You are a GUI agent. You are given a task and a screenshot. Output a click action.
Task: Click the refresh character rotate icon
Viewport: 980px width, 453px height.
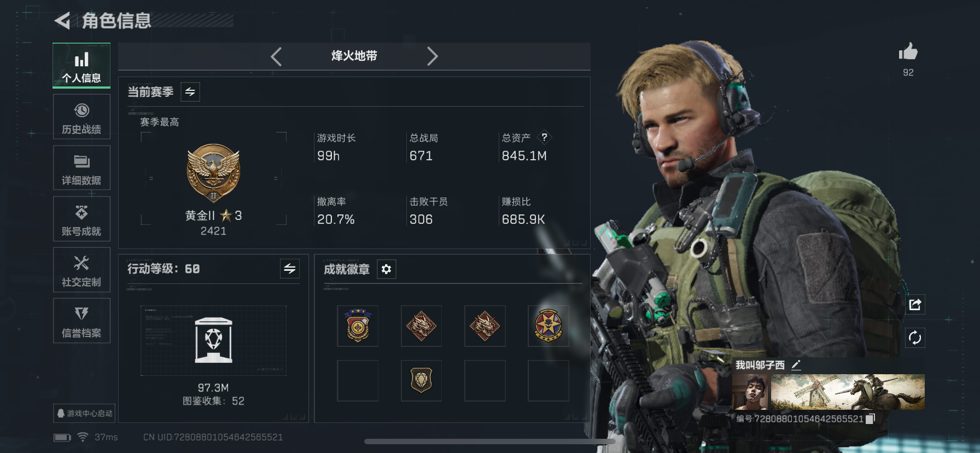pyautogui.click(x=915, y=338)
